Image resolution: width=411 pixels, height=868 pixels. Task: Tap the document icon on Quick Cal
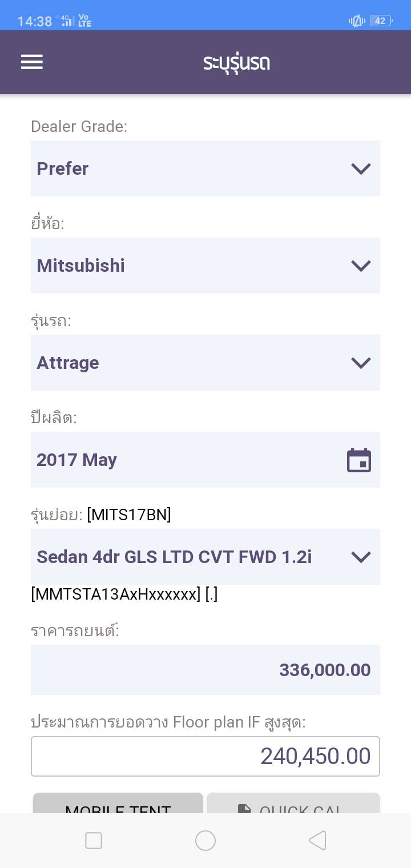[x=244, y=807]
